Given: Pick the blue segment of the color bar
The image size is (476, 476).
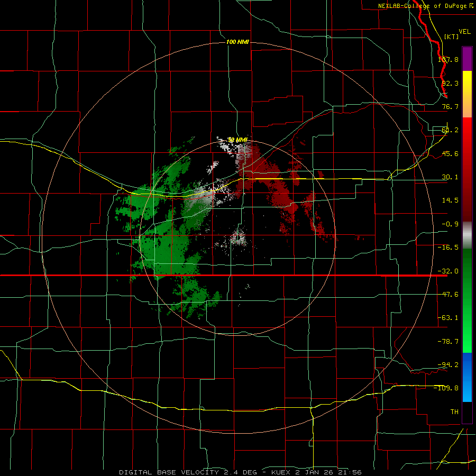Looking at the screenshot, I should (x=467, y=377).
